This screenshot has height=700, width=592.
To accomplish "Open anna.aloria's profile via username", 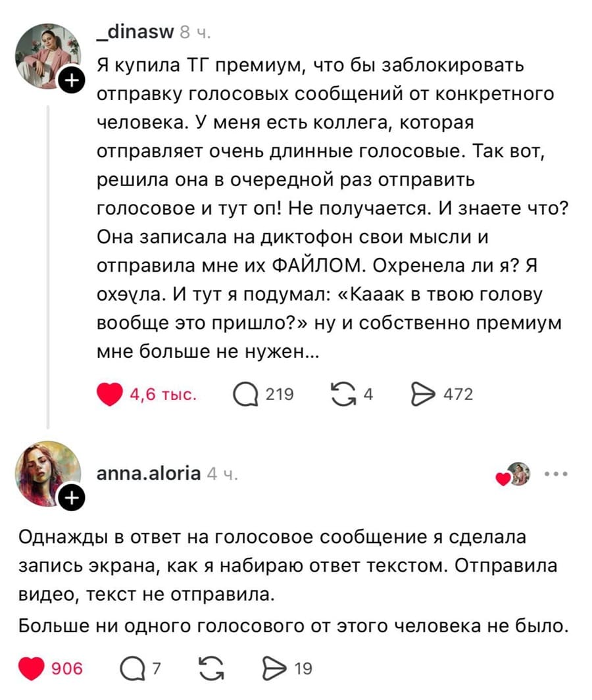I will coord(149,473).
